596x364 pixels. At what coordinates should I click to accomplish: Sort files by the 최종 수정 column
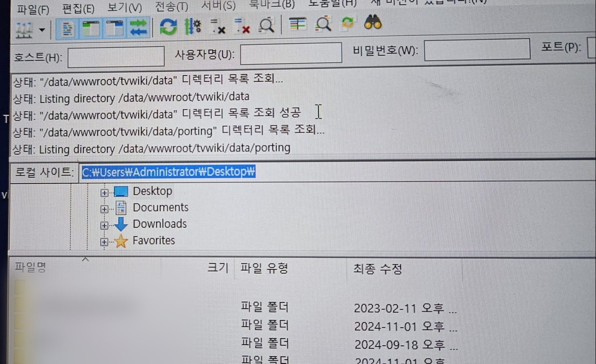point(377,269)
